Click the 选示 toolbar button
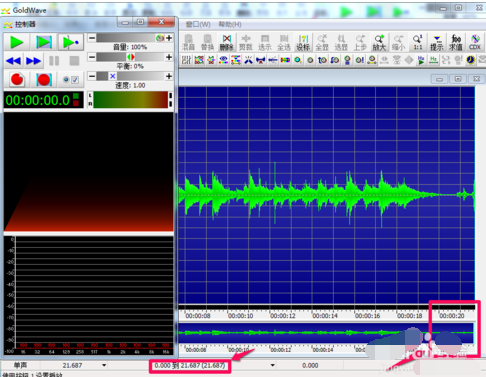The image size is (486, 377). (265, 43)
